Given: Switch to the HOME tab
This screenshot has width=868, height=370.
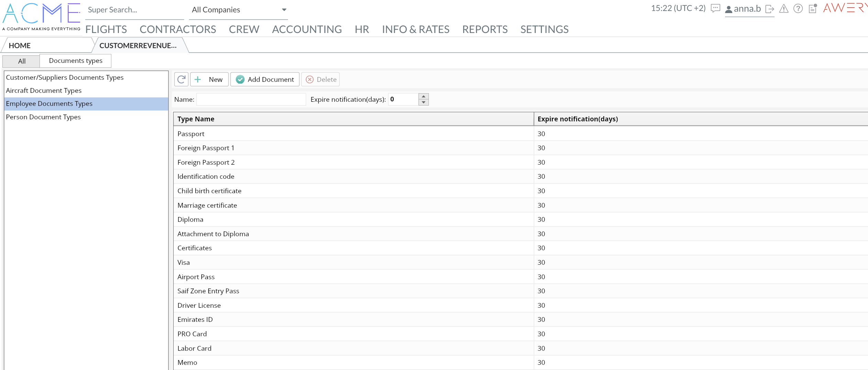Looking at the screenshot, I should coord(20,45).
